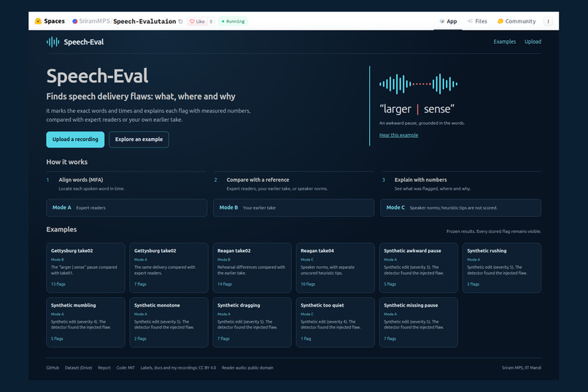Copy the Speech-Evalutaion space name icon
The image size is (588, 392).
180,21
